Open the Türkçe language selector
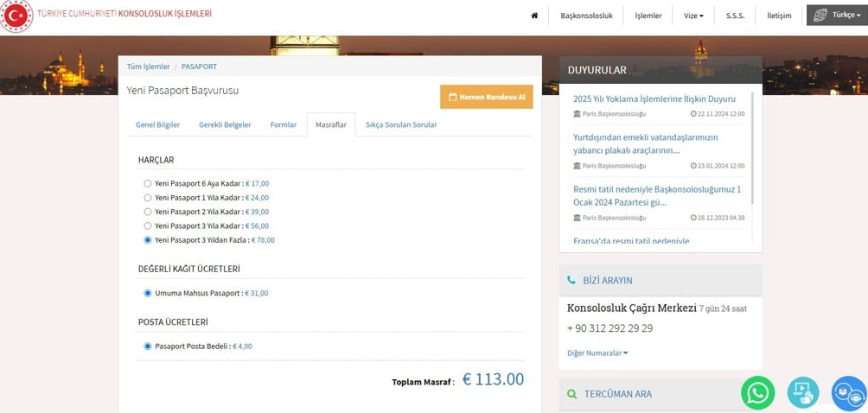This screenshot has width=868, height=413. pos(836,16)
